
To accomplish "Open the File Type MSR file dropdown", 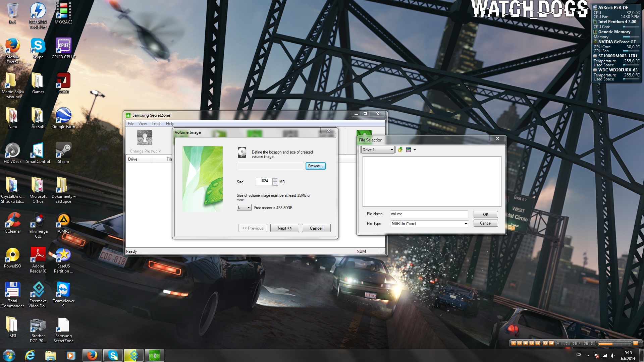I will tap(466, 224).
